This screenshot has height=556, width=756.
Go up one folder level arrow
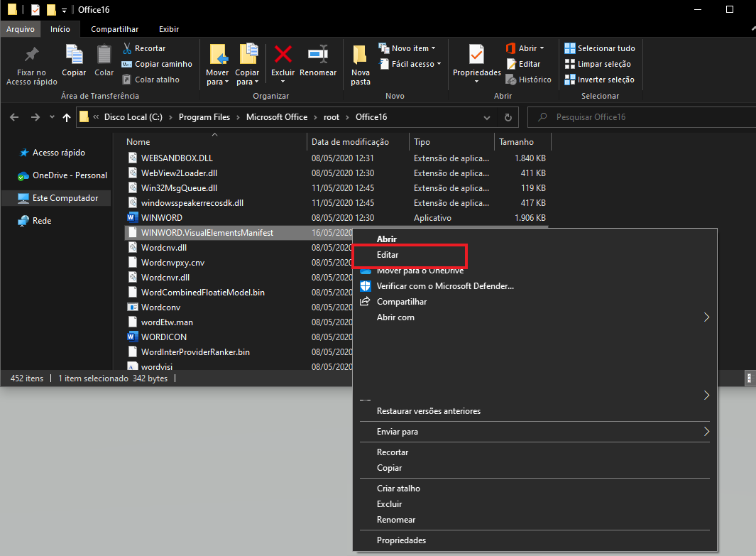point(67,117)
